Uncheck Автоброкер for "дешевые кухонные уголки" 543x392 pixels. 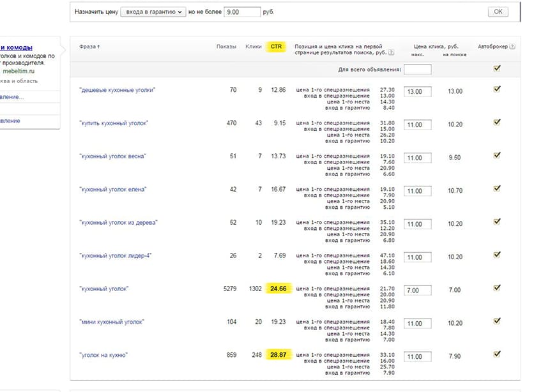point(497,89)
